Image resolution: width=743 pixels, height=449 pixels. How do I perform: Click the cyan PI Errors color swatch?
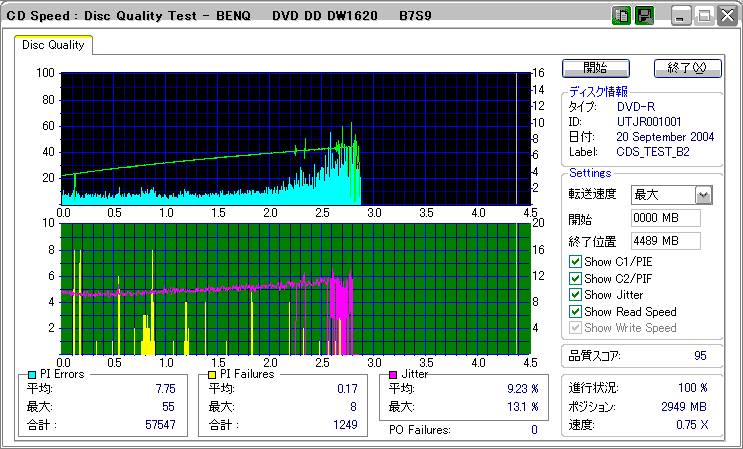pyautogui.click(x=32, y=374)
